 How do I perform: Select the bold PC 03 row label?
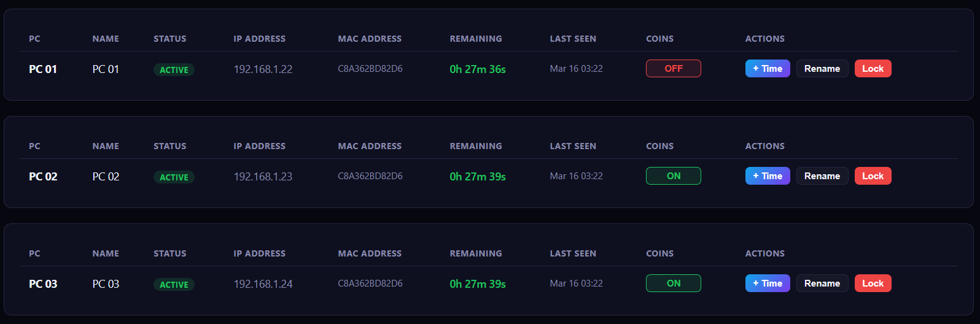(x=43, y=284)
